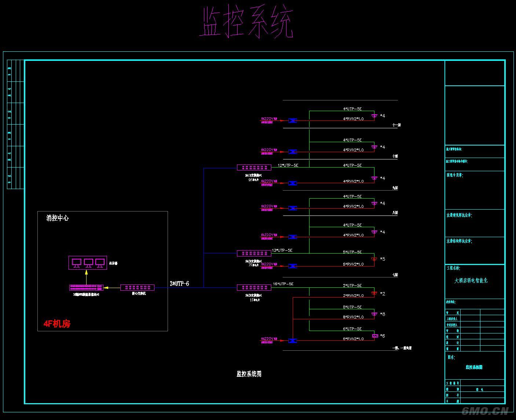Viewport: 516px width, 420px height.
Task: Select the dome camera symbol on 八层
Action: point(374,203)
